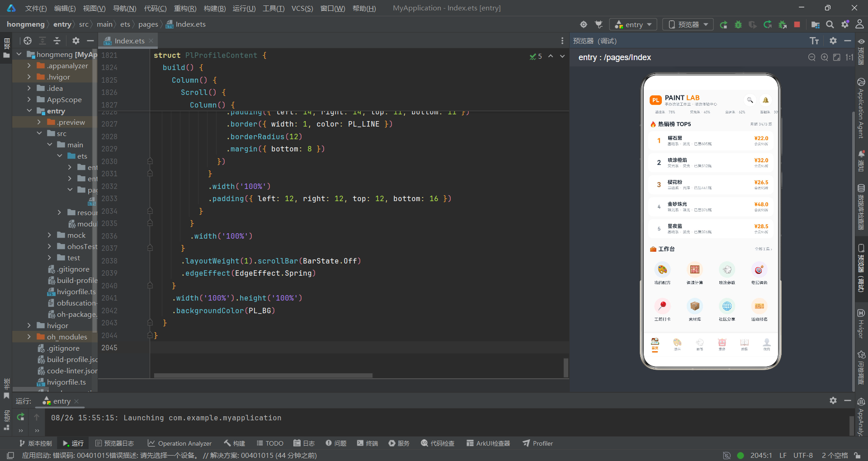
Task: Open run panel settings gear
Action: click(833, 401)
